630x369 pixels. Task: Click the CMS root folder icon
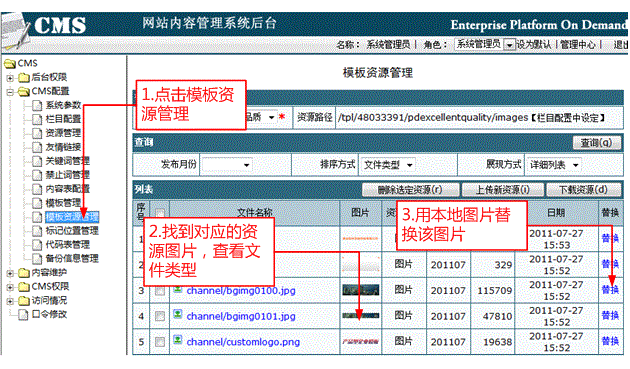(x=10, y=64)
